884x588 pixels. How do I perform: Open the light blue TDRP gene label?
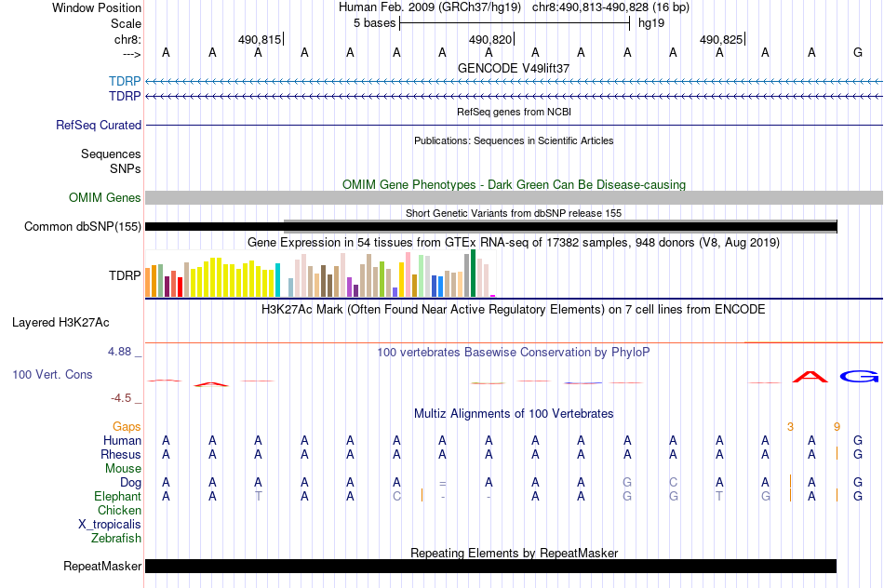tap(125, 81)
